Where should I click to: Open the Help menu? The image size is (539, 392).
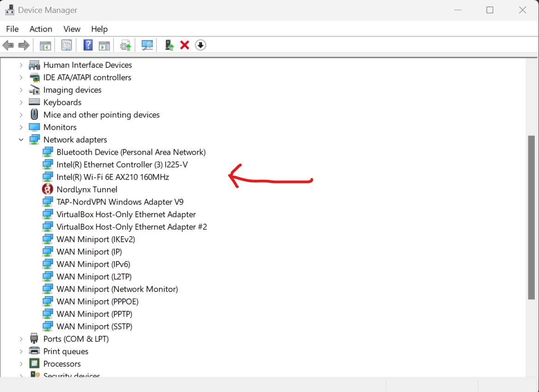pyautogui.click(x=99, y=29)
